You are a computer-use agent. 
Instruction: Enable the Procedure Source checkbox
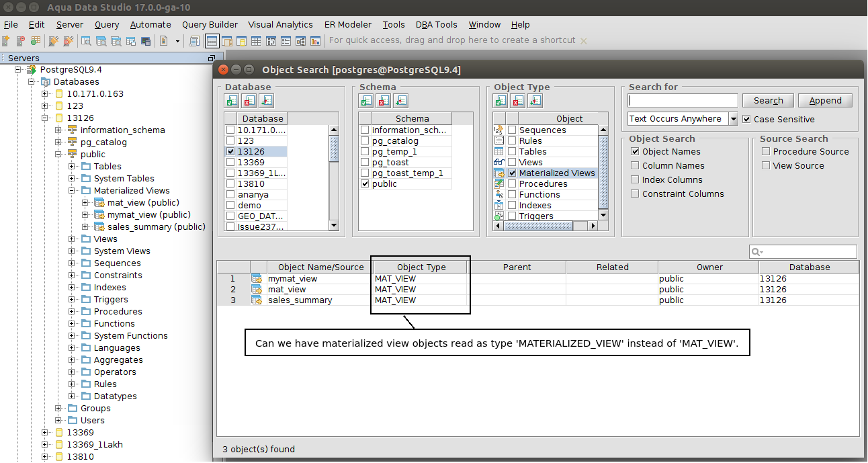pyautogui.click(x=766, y=152)
